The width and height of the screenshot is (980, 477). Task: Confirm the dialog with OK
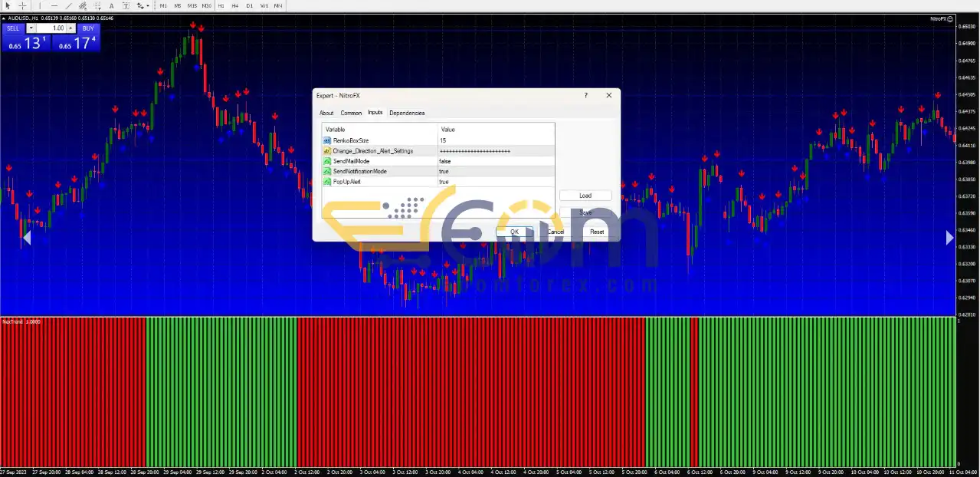(515, 232)
